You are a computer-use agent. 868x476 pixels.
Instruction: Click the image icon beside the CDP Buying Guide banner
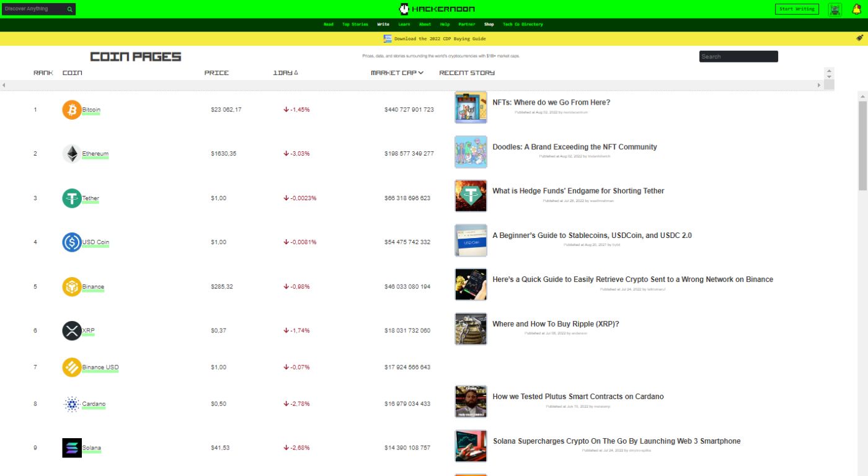pyautogui.click(x=387, y=38)
